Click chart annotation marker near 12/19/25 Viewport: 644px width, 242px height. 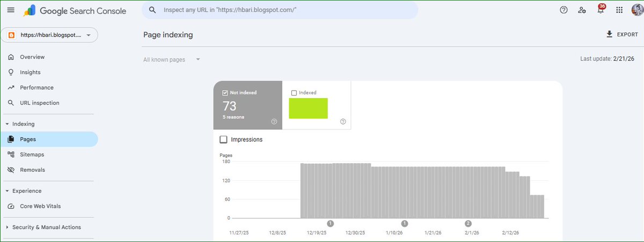pyautogui.click(x=331, y=223)
